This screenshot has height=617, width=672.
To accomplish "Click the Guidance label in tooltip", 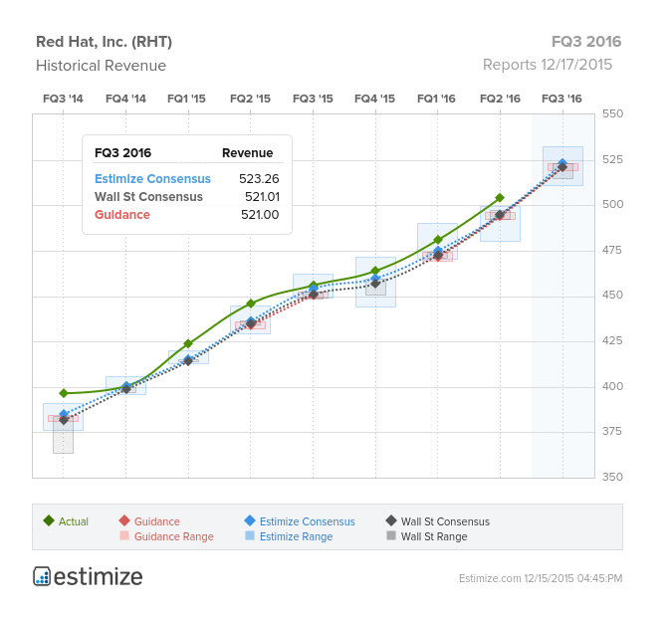I will [x=122, y=215].
